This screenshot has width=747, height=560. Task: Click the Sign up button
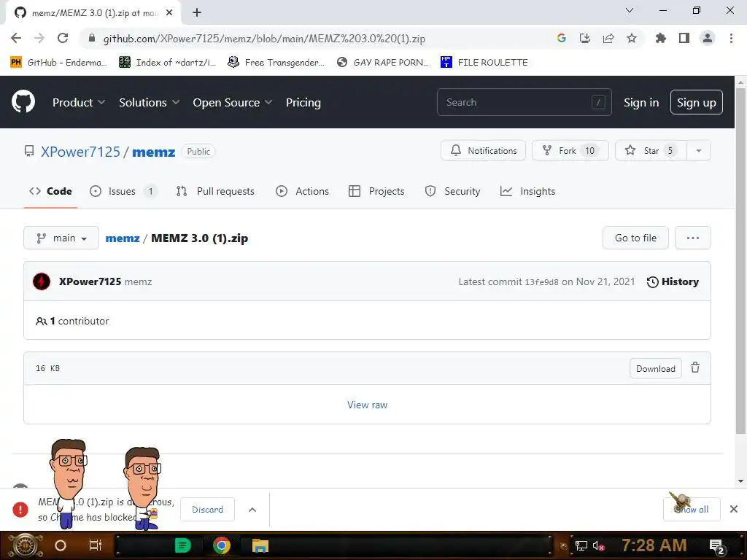tap(697, 102)
